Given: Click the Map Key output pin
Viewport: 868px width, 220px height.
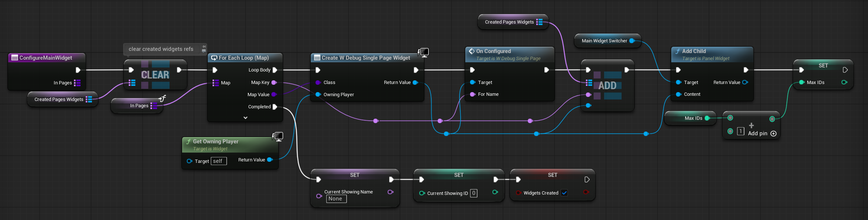Looking at the screenshot, I should [274, 83].
